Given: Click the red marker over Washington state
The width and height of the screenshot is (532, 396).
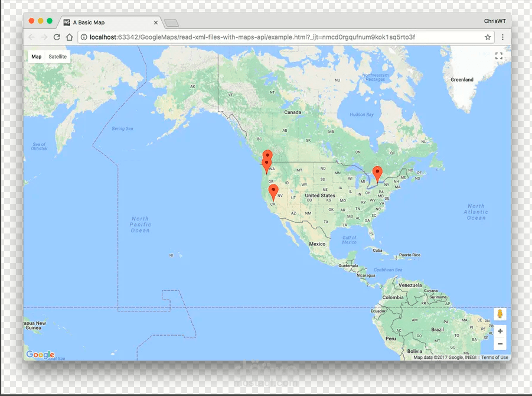Looking at the screenshot, I should pos(267,166).
